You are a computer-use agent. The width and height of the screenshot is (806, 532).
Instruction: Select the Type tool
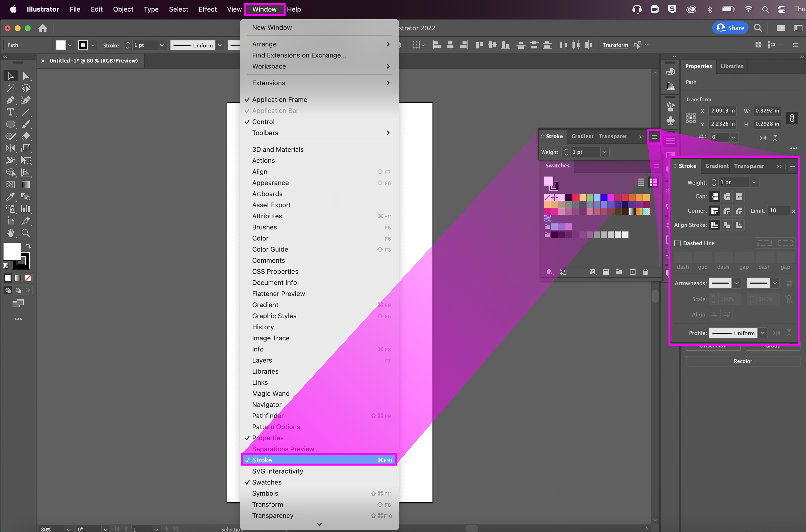[x=10, y=112]
